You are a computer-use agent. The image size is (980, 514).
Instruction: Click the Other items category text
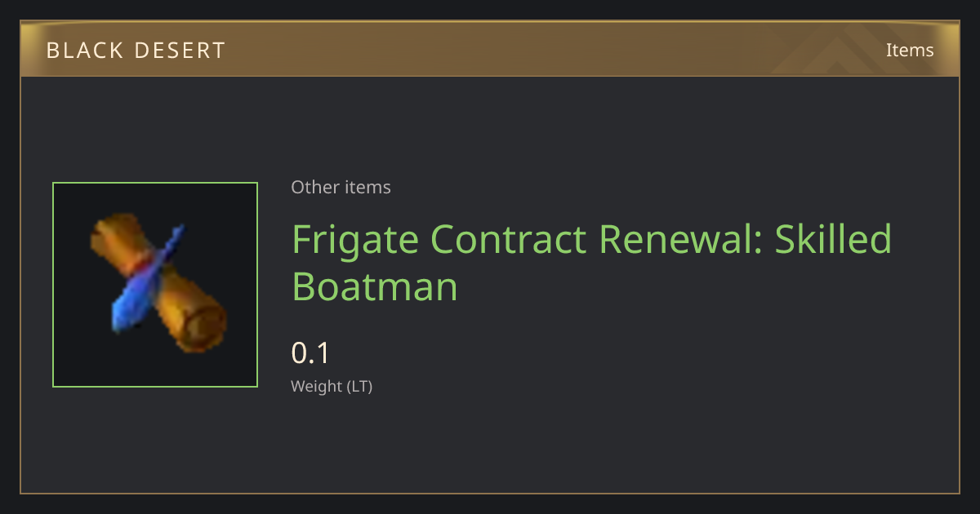point(341,187)
